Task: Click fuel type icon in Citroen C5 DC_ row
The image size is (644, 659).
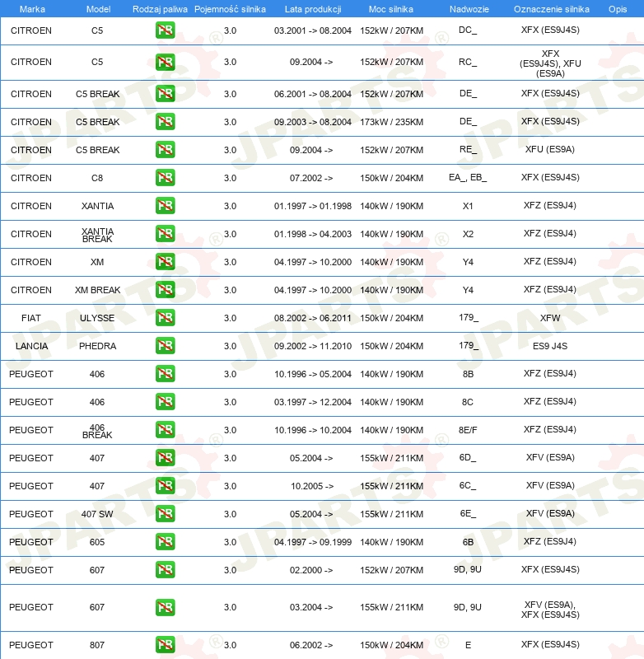Action: point(165,30)
